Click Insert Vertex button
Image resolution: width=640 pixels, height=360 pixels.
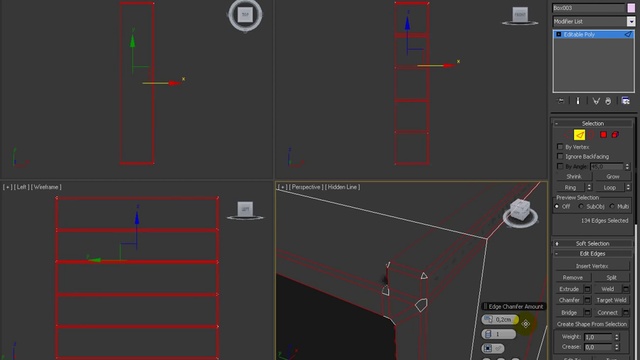pos(592,266)
